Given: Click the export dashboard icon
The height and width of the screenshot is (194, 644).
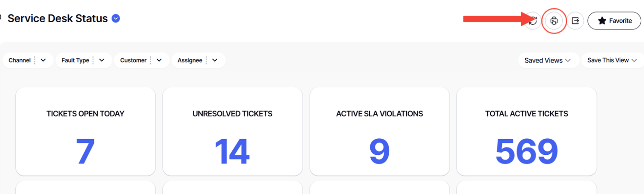Looking at the screenshot, I should [x=575, y=21].
